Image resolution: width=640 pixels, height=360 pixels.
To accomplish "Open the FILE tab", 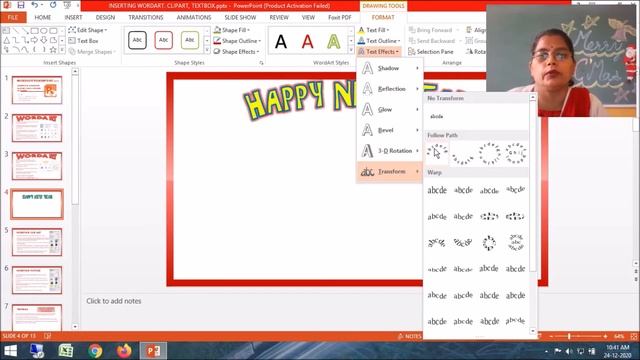I will 13,18.
